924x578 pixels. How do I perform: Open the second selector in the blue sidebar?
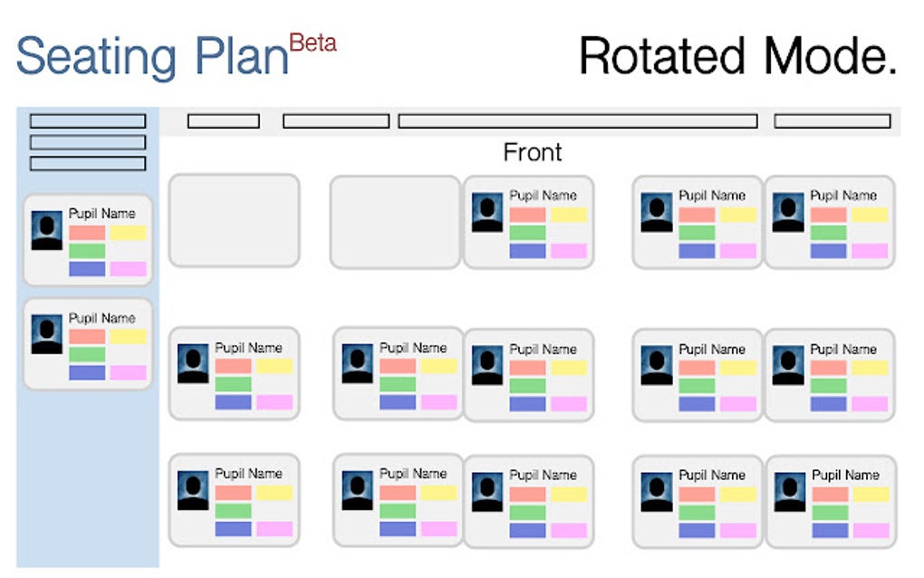tap(88, 141)
